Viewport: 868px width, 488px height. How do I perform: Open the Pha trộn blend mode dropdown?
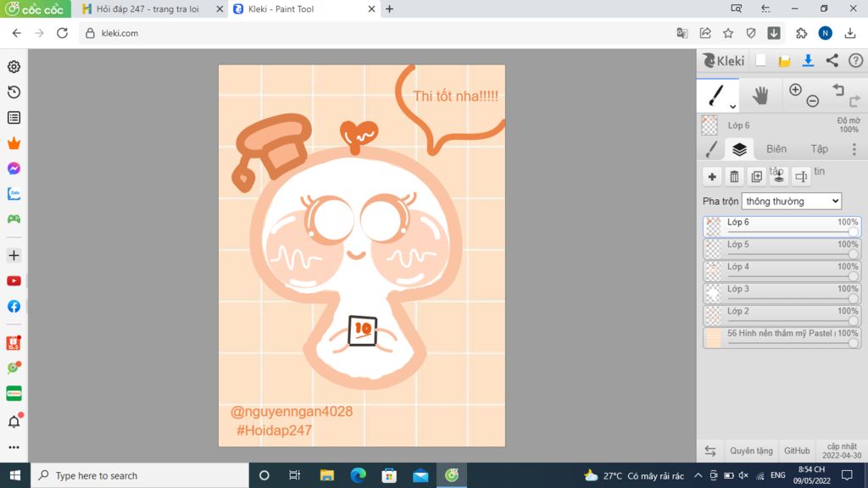792,201
